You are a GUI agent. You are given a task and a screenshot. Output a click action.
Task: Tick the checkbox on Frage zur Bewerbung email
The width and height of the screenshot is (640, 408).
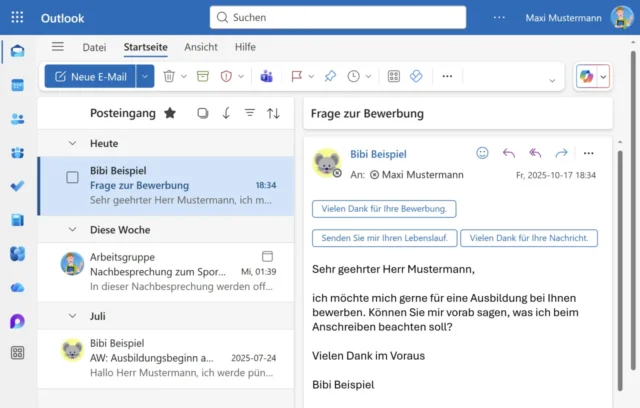[x=72, y=177]
